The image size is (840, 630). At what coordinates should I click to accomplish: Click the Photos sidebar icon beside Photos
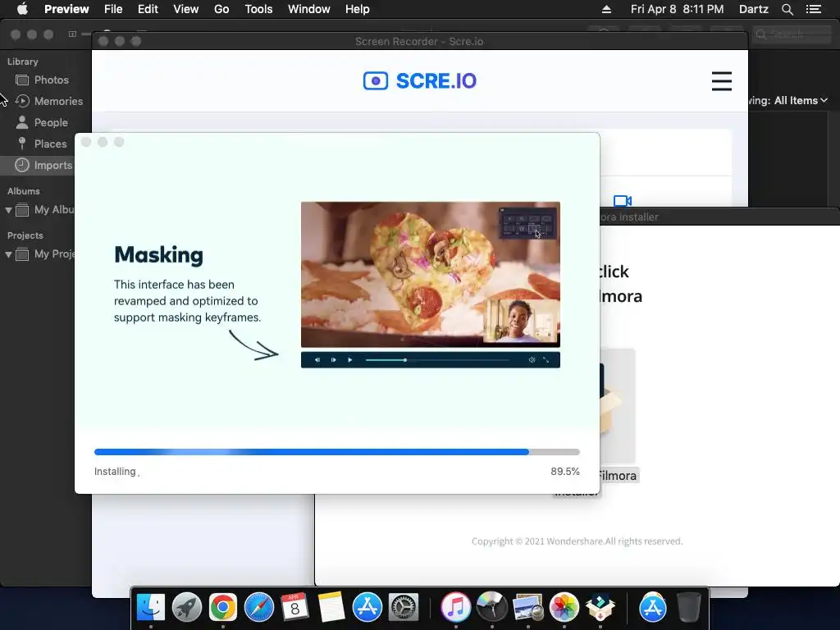(22, 80)
